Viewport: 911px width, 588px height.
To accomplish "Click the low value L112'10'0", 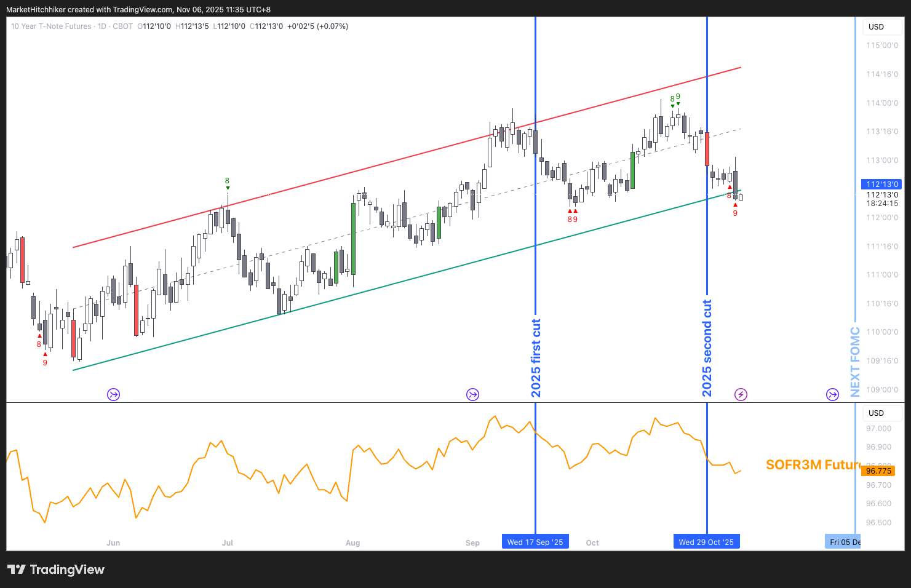I will click(229, 26).
